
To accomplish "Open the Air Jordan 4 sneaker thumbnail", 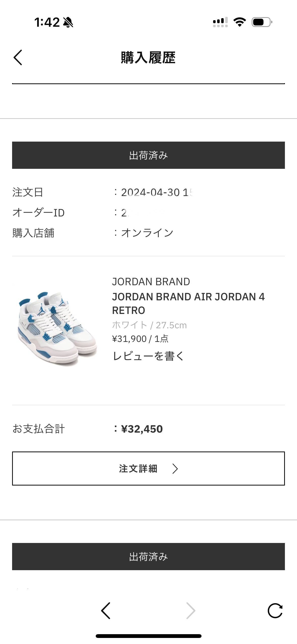I will 57,329.
